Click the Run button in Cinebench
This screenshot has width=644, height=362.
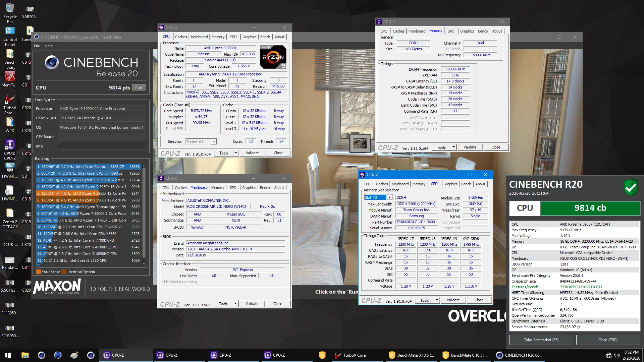pyautogui.click(x=139, y=88)
